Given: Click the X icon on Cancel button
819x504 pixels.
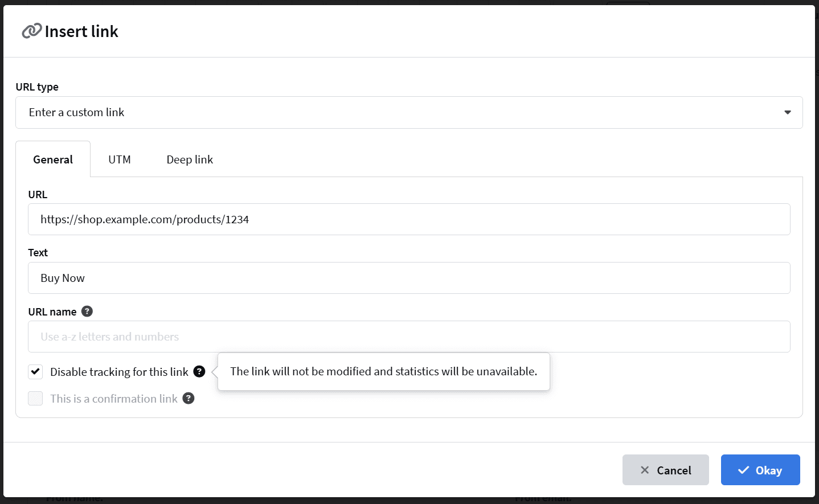Looking at the screenshot, I should [645, 470].
